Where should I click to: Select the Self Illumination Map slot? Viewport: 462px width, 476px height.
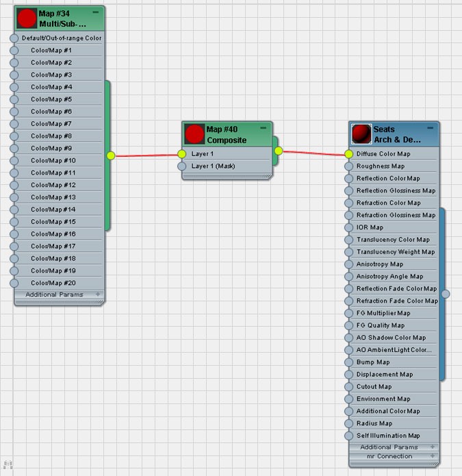(393, 436)
